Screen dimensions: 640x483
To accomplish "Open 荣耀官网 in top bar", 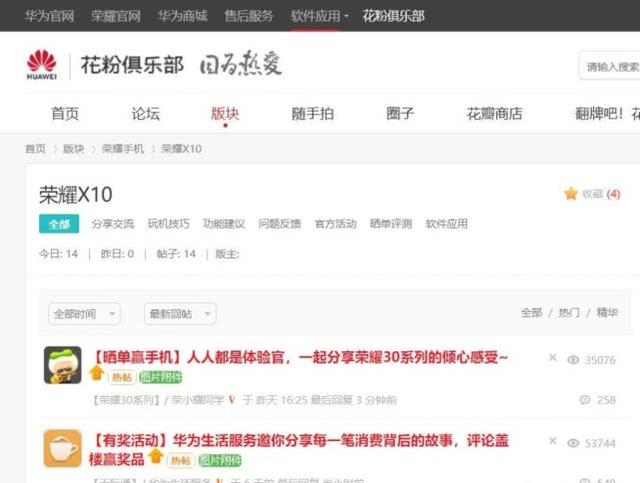I will point(116,16).
